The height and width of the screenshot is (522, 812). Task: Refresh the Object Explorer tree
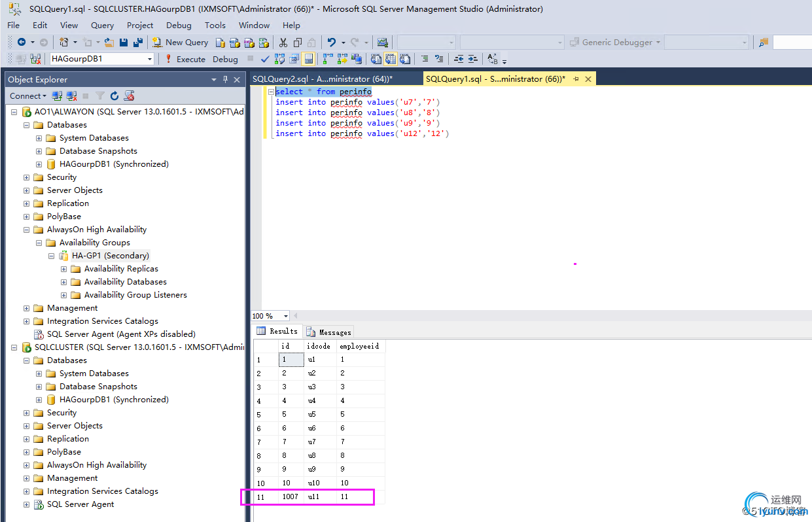tap(115, 96)
